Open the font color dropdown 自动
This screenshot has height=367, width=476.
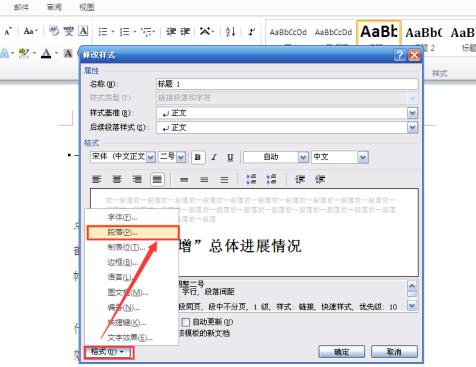point(303,157)
